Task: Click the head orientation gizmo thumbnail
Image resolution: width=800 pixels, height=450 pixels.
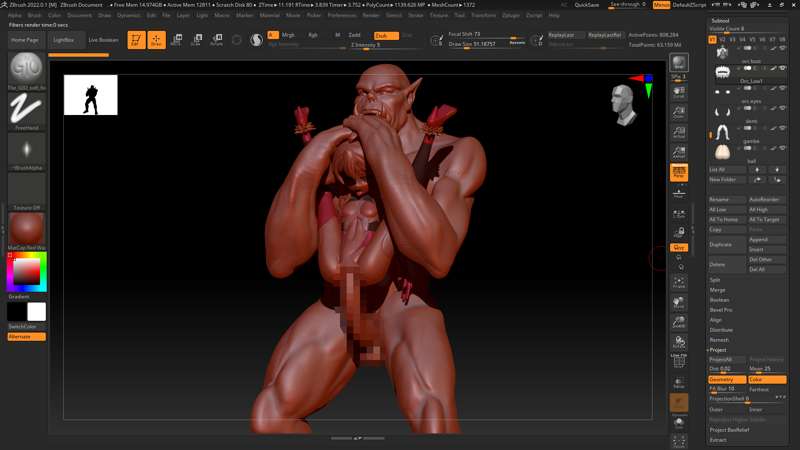Action: click(x=624, y=105)
